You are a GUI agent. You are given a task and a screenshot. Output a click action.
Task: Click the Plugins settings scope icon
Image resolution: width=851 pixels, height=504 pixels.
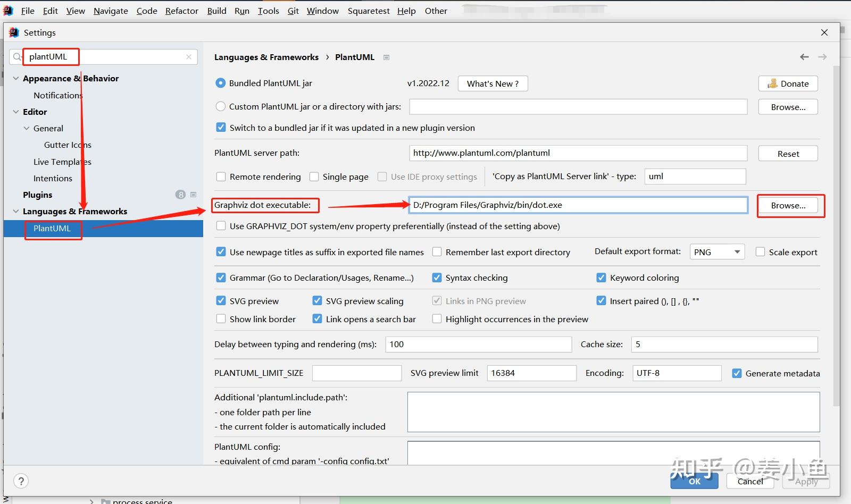pyautogui.click(x=193, y=195)
